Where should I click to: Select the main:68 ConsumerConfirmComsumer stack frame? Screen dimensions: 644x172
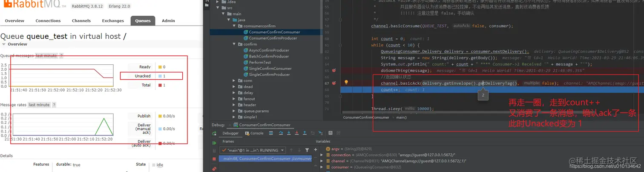click(265, 159)
